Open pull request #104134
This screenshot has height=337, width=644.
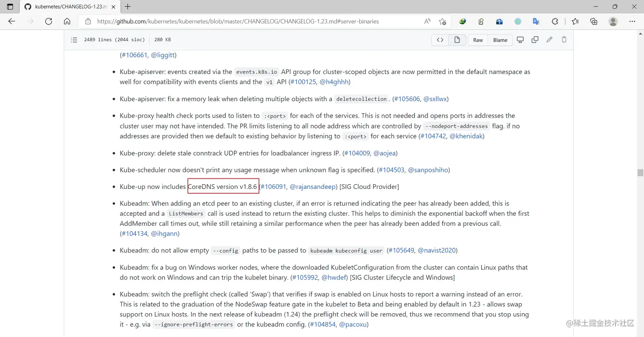point(135,234)
